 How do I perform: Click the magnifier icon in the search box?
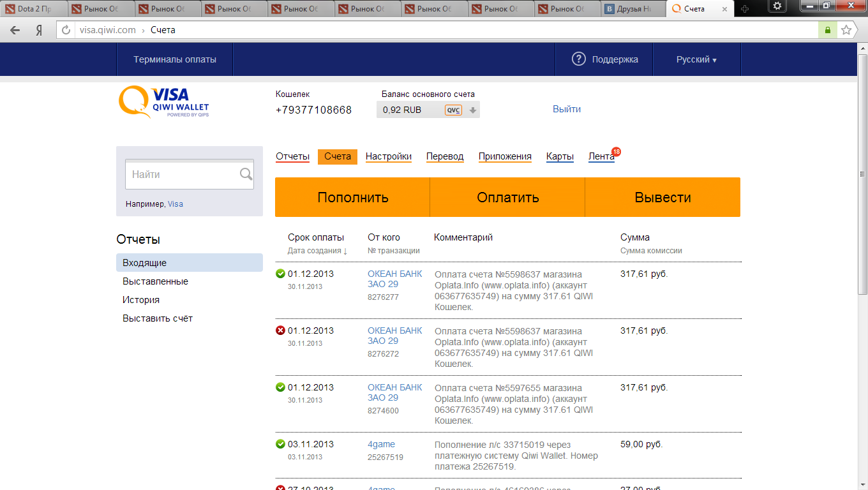click(x=246, y=174)
